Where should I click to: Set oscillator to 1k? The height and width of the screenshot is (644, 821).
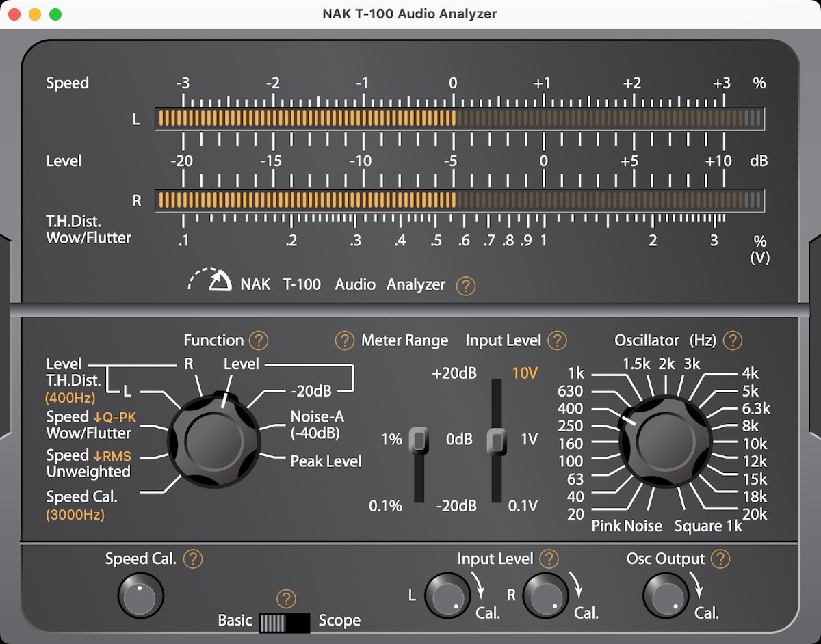pyautogui.click(x=576, y=374)
